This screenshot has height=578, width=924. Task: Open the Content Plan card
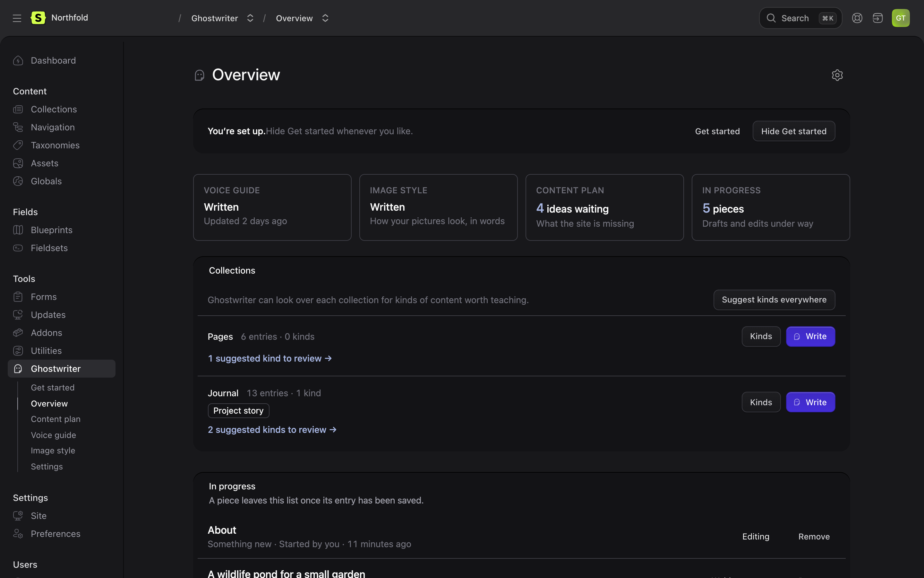pos(604,207)
